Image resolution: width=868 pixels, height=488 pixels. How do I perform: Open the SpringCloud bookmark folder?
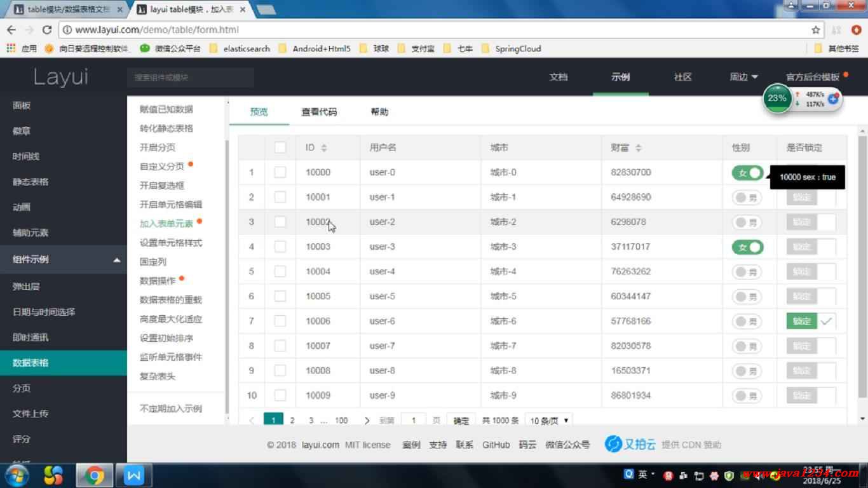(512, 48)
